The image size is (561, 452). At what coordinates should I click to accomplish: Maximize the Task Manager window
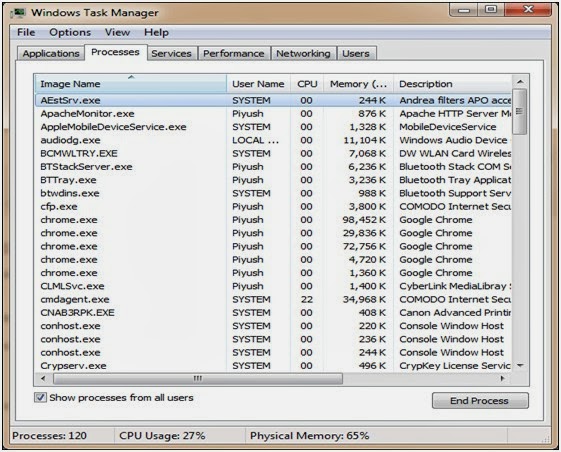(491, 10)
